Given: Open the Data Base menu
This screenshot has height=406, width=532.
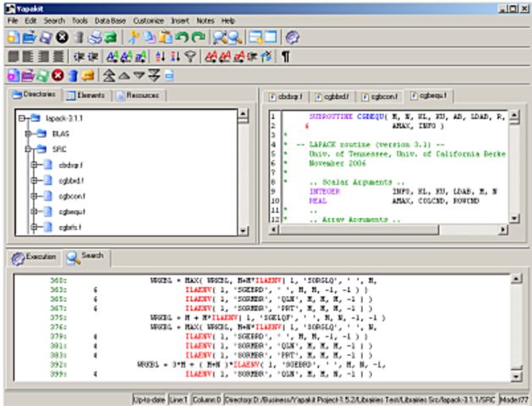Looking at the screenshot, I should pyautogui.click(x=110, y=20).
